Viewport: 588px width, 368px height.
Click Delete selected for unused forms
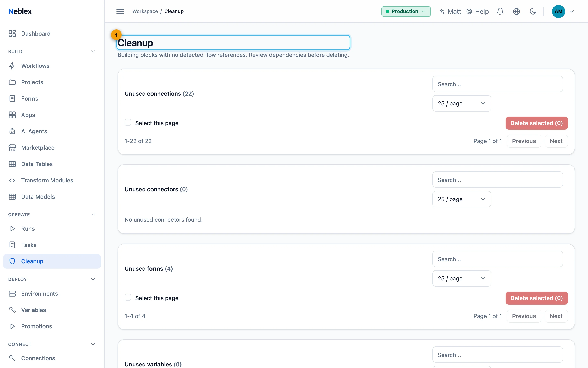click(537, 298)
